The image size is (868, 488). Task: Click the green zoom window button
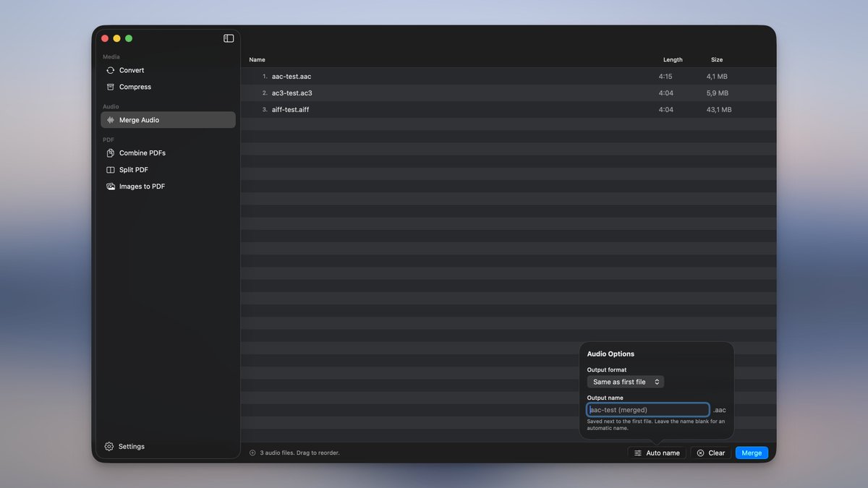[129, 38]
